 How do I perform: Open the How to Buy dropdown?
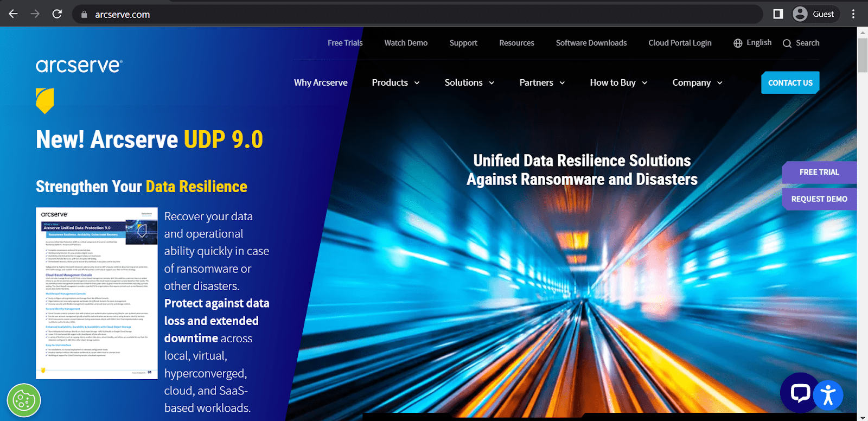618,82
